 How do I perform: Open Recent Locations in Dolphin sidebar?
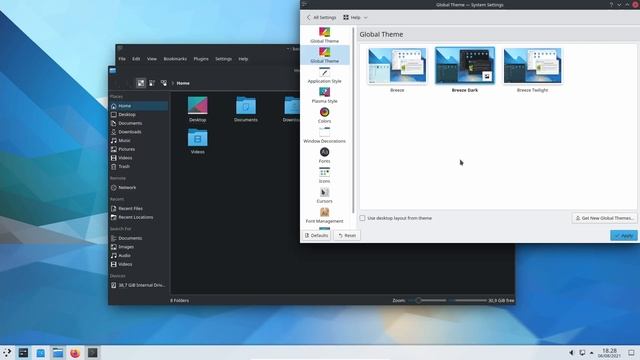(139, 217)
